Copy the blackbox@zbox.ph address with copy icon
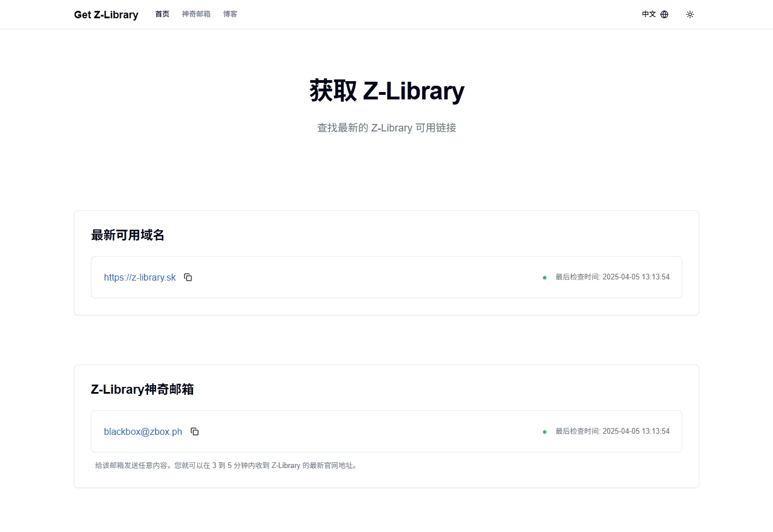The image size is (773, 532). click(195, 431)
